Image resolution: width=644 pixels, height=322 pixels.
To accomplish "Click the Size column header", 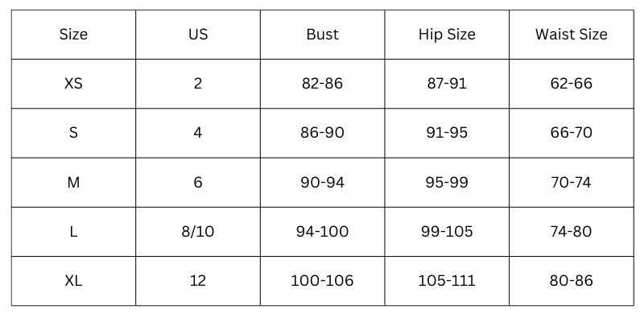I will 73,35.
